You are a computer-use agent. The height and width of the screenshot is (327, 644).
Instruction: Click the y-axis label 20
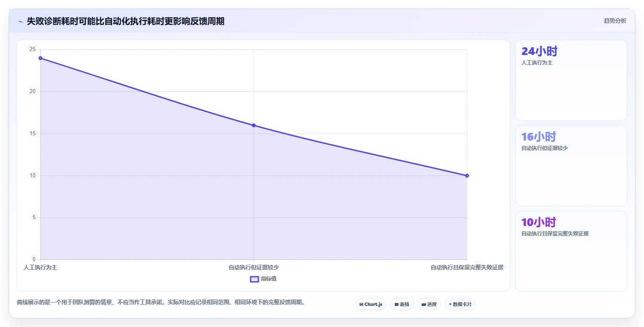pyautogui.click(x=32, y=92)
